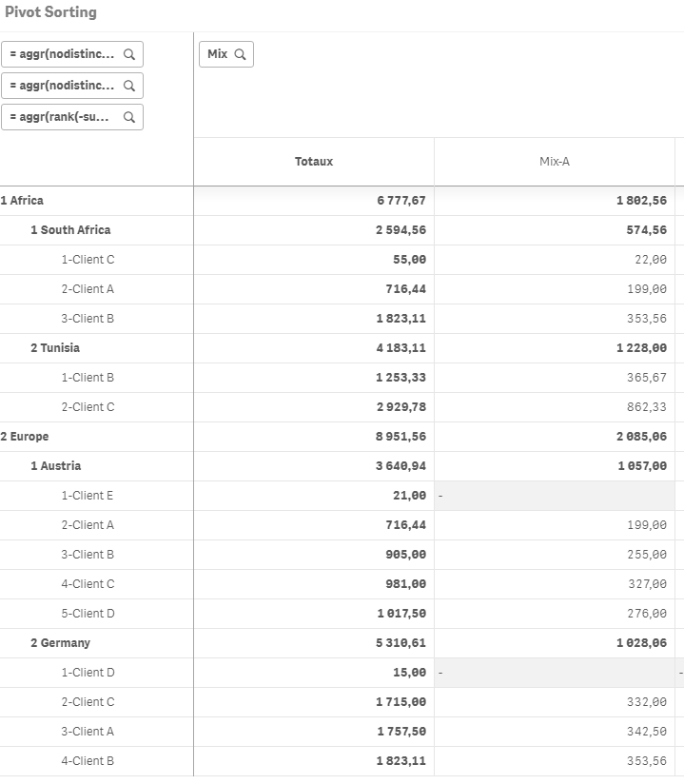Click the Europe total value 8 951,56
This screenshot has height=784, width=684.
click(x=401, y=437)
